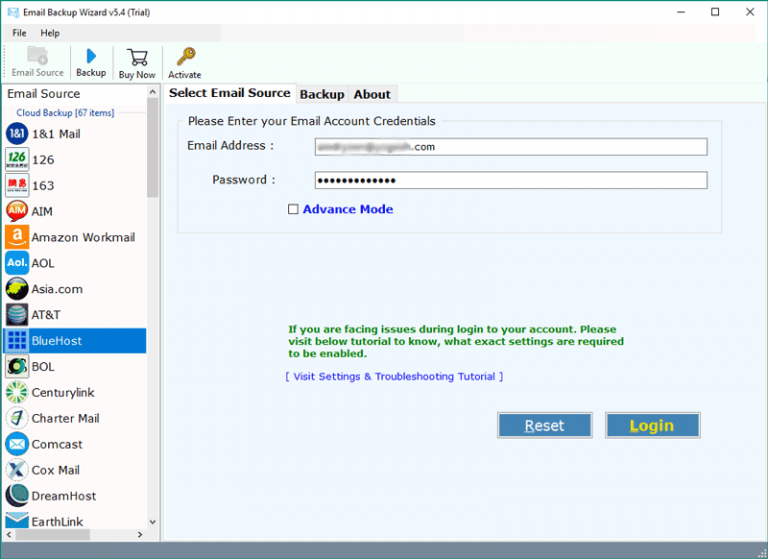Screen dimensions: 768x559
Task: Click the Login button
Action: (652, 425)
